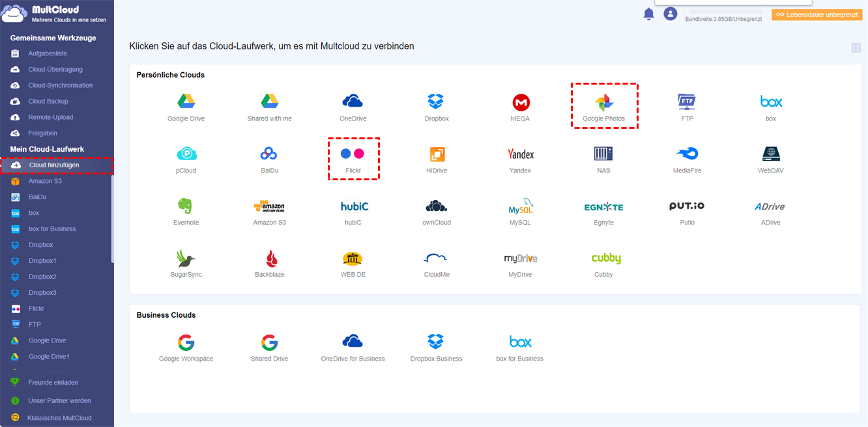Select the Amazon S3 icon in cloud grid

coord(269,206)
